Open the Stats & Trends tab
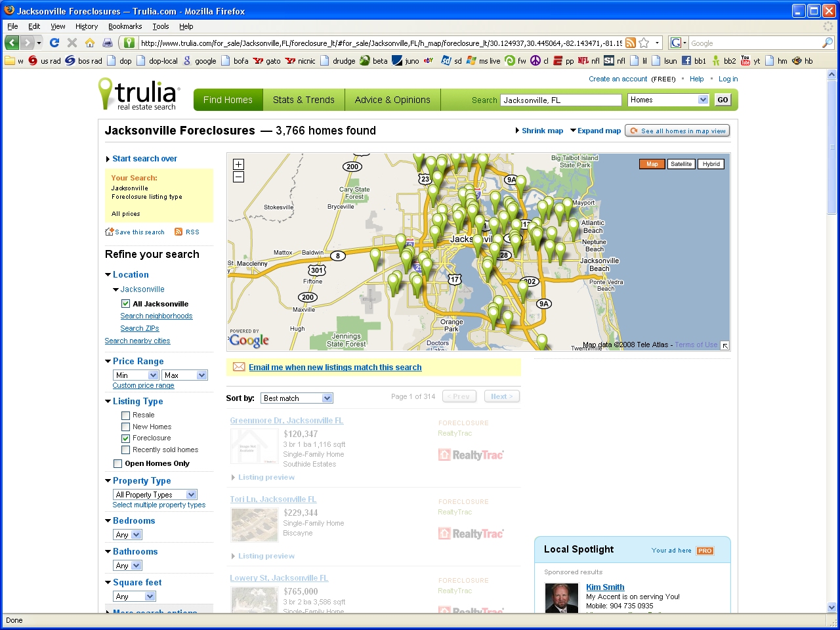Screen dimensions: 840x630 click(304, 100)
